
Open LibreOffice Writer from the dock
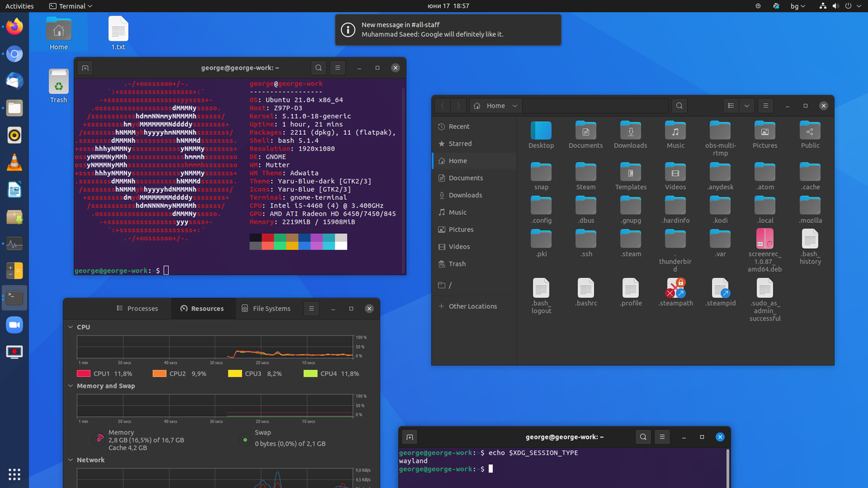coord(14,190)
